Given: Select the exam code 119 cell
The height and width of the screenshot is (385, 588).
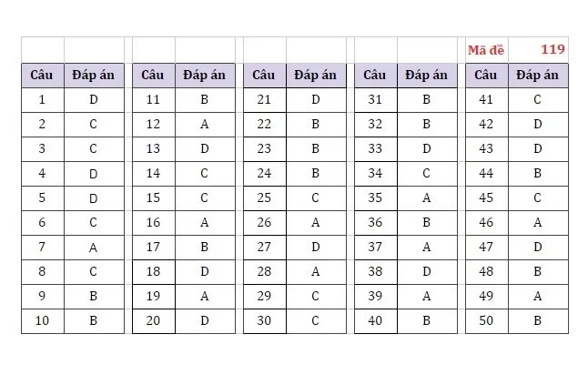Looking at the screenshot, I should pyautogui.click(x=539, y=50).
